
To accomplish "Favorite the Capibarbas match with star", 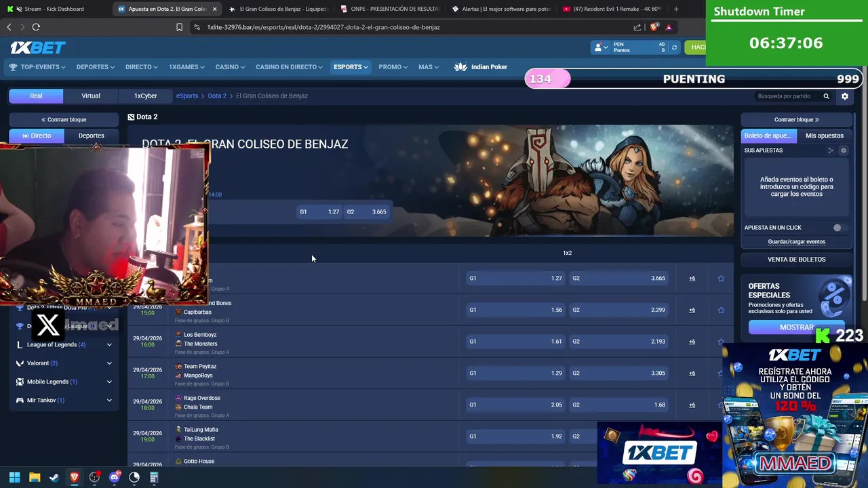I will 721,310.
